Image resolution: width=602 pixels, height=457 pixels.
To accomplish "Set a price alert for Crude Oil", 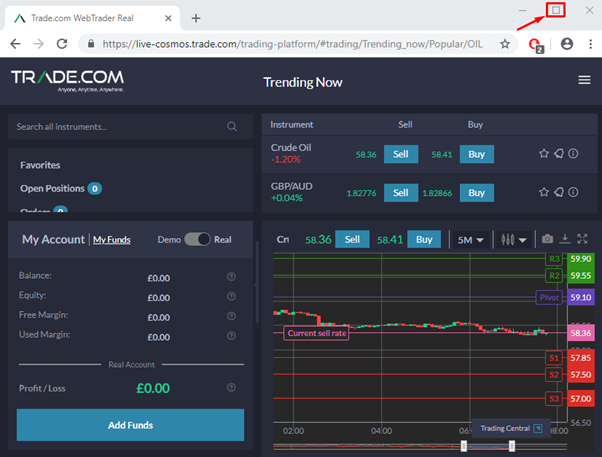I will [x=559, y=154].
